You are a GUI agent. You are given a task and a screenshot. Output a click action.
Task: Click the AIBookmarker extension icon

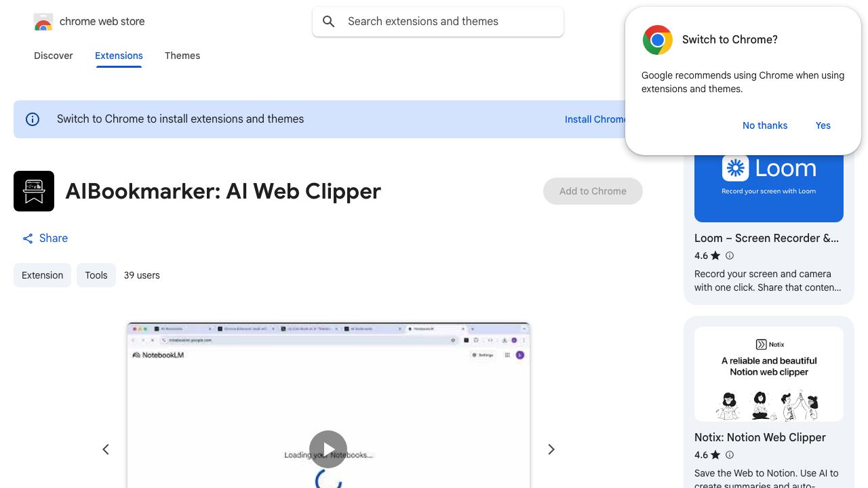click(x=34, y=191)
